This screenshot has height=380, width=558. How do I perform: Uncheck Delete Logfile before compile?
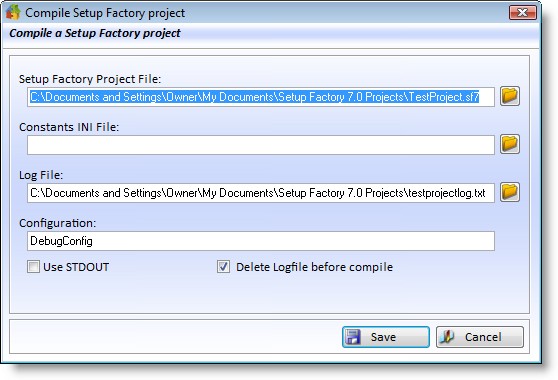coord(223,266)
